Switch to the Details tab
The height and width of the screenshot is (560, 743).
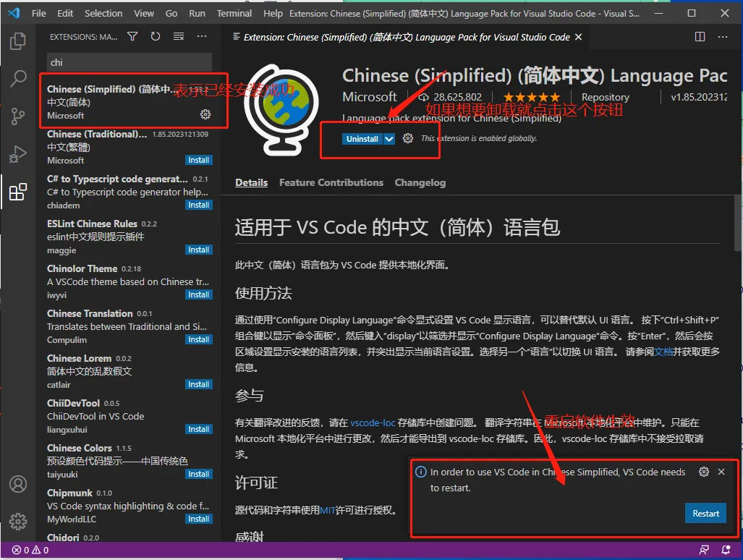coord(251,183)
